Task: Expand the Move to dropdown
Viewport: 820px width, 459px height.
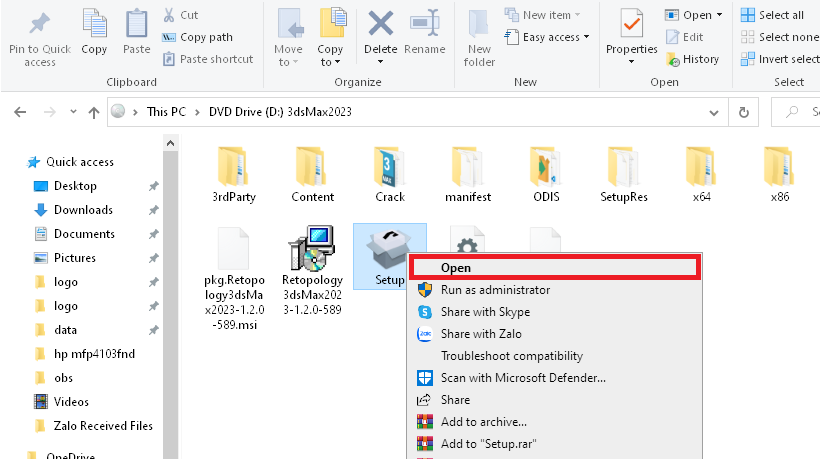Action: [x=288, y=62]
